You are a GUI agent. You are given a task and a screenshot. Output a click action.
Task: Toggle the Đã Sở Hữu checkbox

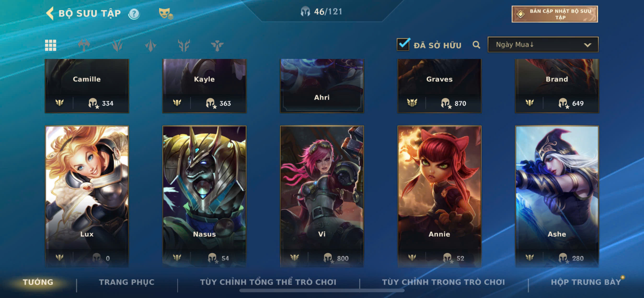(x=403, y=44)
